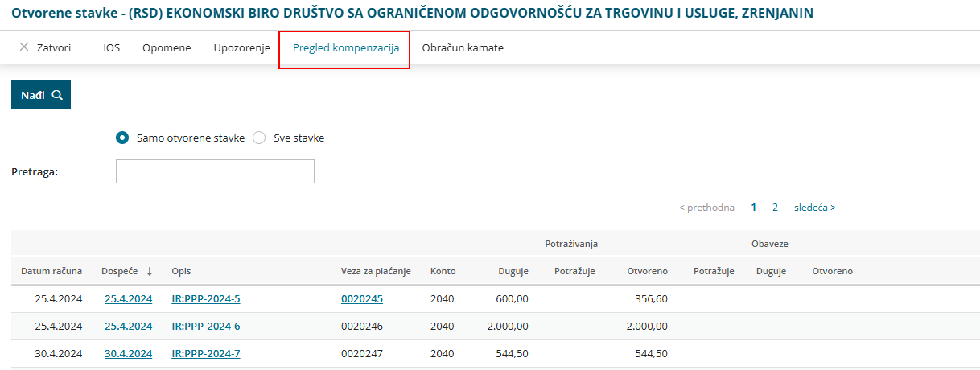This screenshot has height=370, width=980.
Task: Click the Datum računa column header
Action: [51, 271]
